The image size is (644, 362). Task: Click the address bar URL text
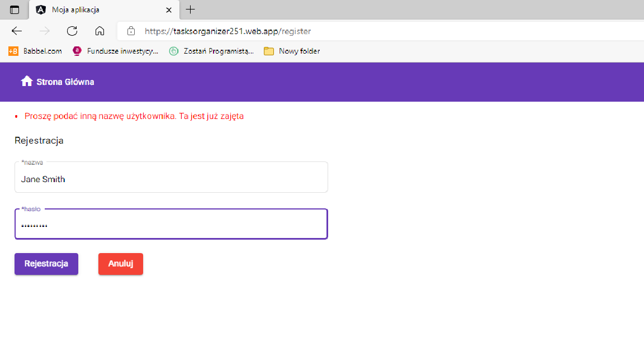click(226, 31)
